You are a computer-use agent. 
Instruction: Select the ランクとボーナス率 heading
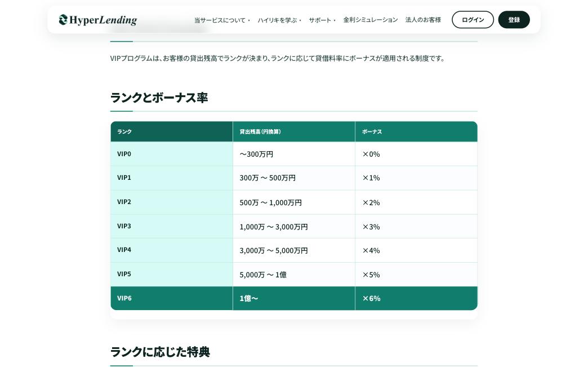pos(159,98)
